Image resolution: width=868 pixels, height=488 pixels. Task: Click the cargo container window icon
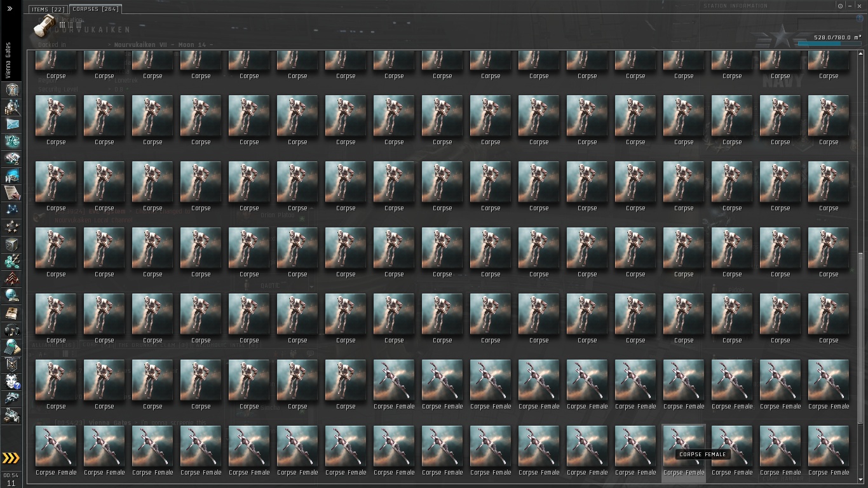(44, 27)
